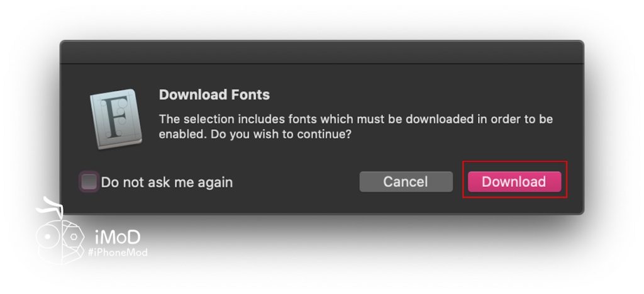Click the Download button
This screenshot has width=644, height=294.
point(514,182)
